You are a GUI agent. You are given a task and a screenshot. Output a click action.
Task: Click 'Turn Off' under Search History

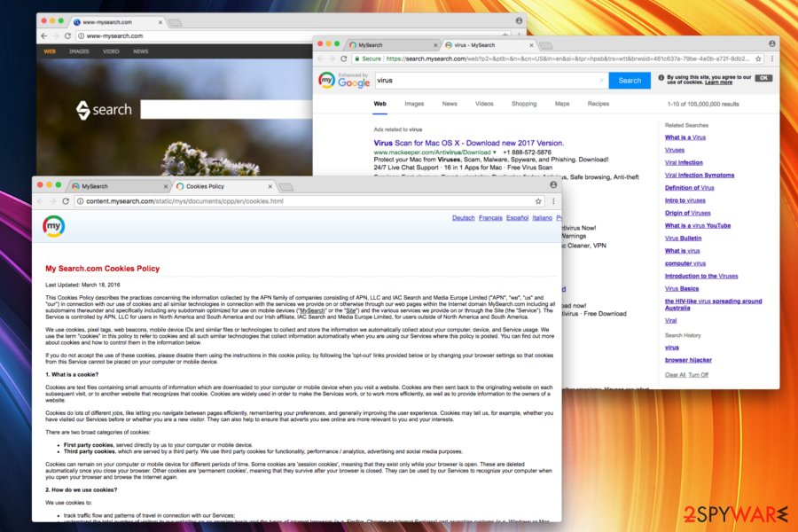point(699,375)
